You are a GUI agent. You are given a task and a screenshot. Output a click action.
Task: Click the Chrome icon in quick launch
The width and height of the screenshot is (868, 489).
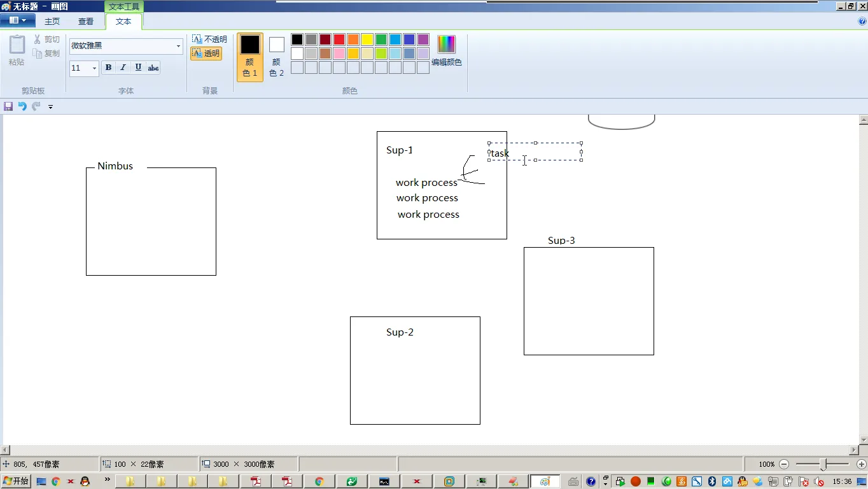point(56,482)
